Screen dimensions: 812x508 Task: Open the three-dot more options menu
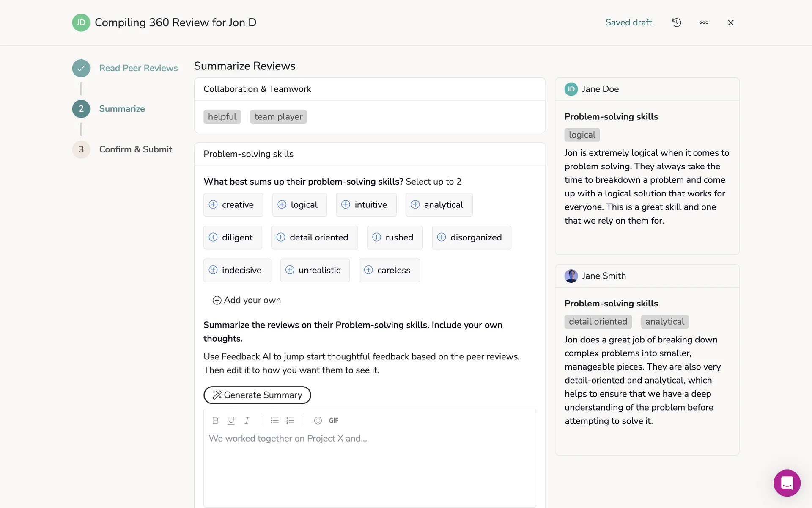(703, 22)
